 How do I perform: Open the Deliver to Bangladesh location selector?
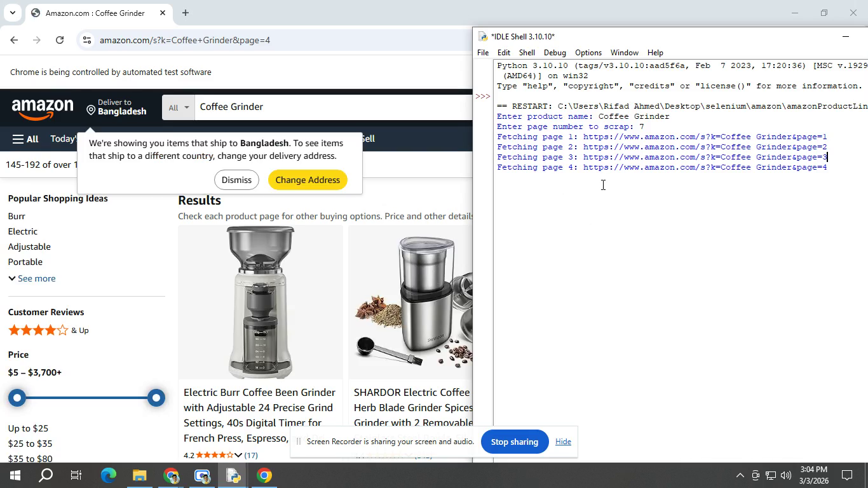[117, 107]
